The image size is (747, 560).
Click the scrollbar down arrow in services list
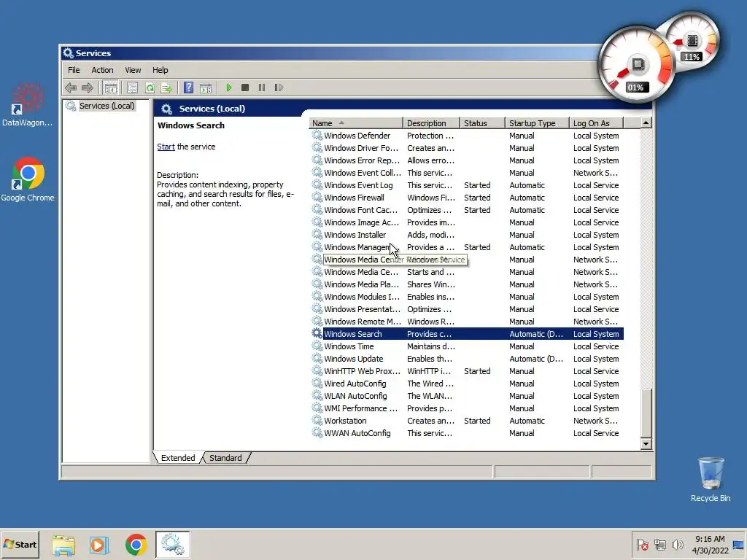[x=646, y=444]
